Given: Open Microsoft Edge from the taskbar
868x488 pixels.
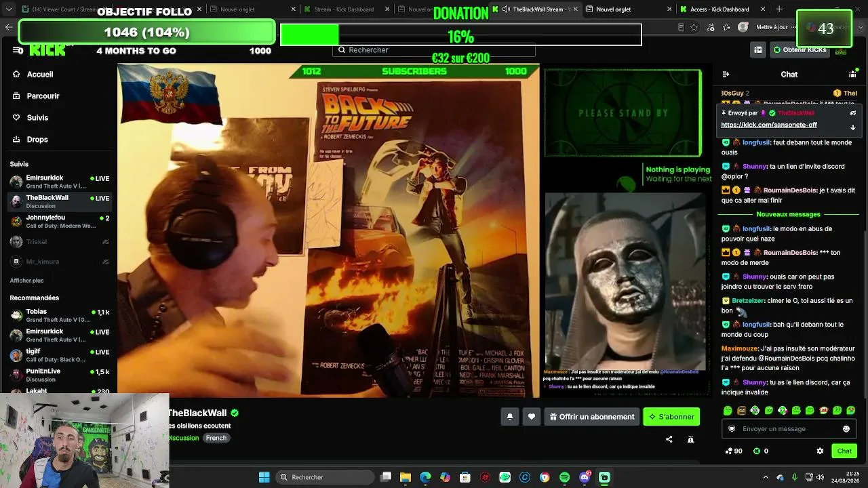Looking at the screenshot, I should (x=425, y=477).
